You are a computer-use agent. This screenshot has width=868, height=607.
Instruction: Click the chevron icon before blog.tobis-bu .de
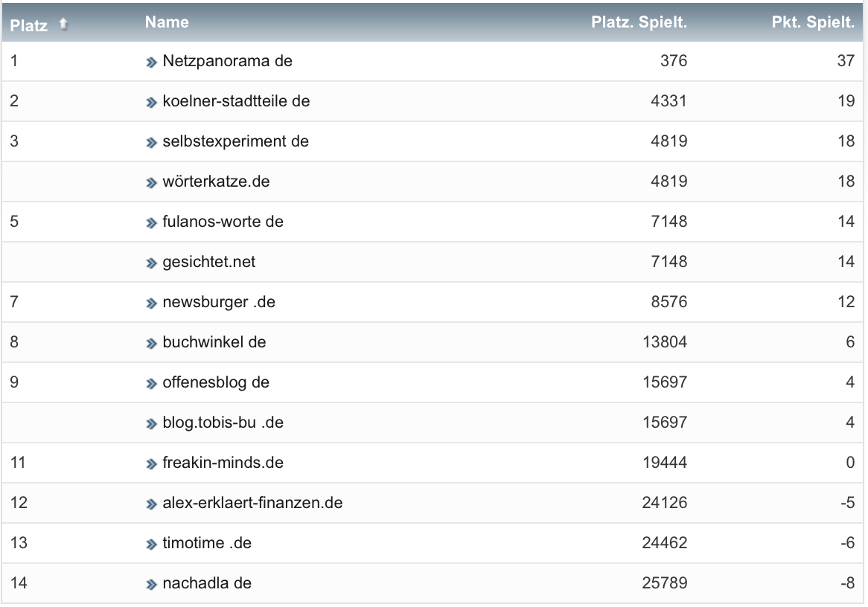[152, 424]
